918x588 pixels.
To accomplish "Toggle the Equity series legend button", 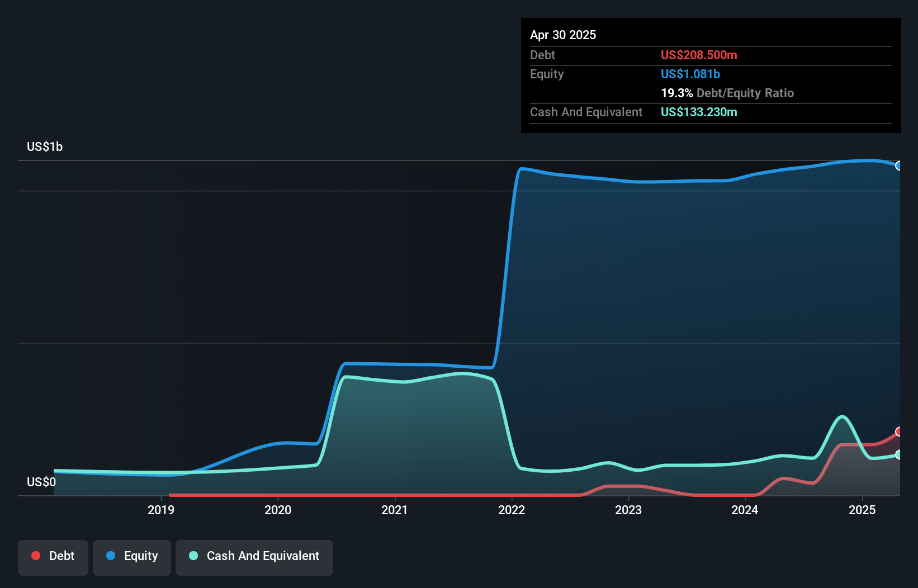I will pyautogui.click(x=132, y=557).
